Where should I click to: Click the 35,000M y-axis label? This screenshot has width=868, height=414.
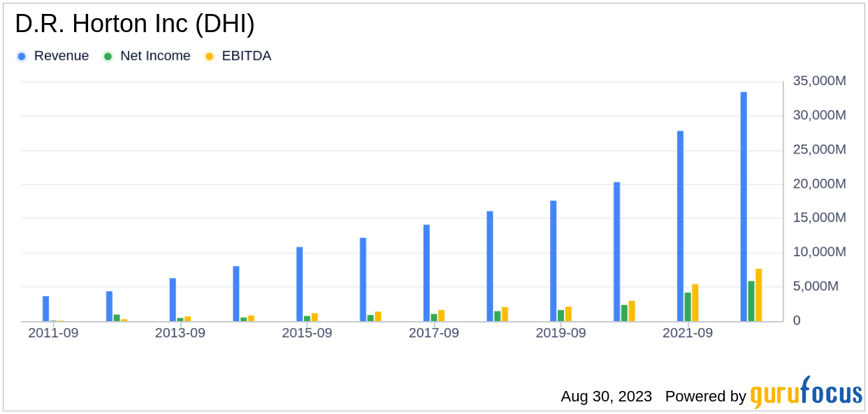pos(819,82)
